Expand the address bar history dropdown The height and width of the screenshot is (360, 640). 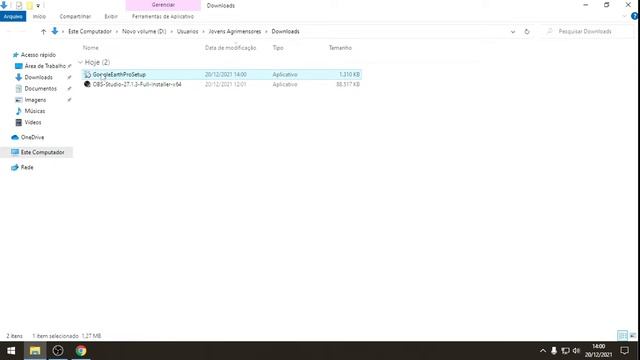click(513, 31)
